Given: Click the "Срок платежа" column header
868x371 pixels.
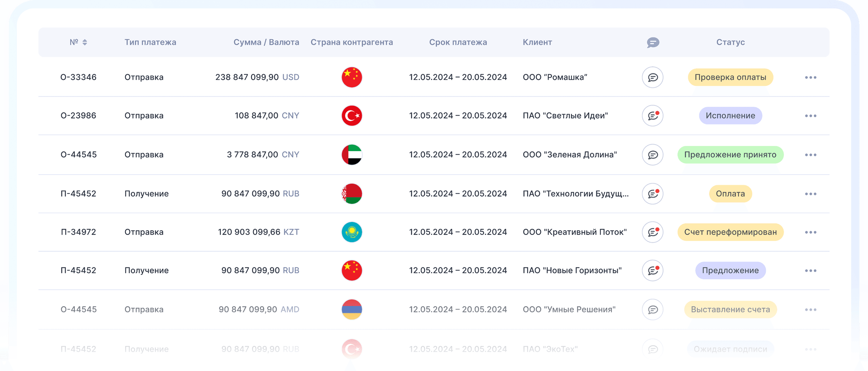Looking at the screenshot, I should pos(458,42).
